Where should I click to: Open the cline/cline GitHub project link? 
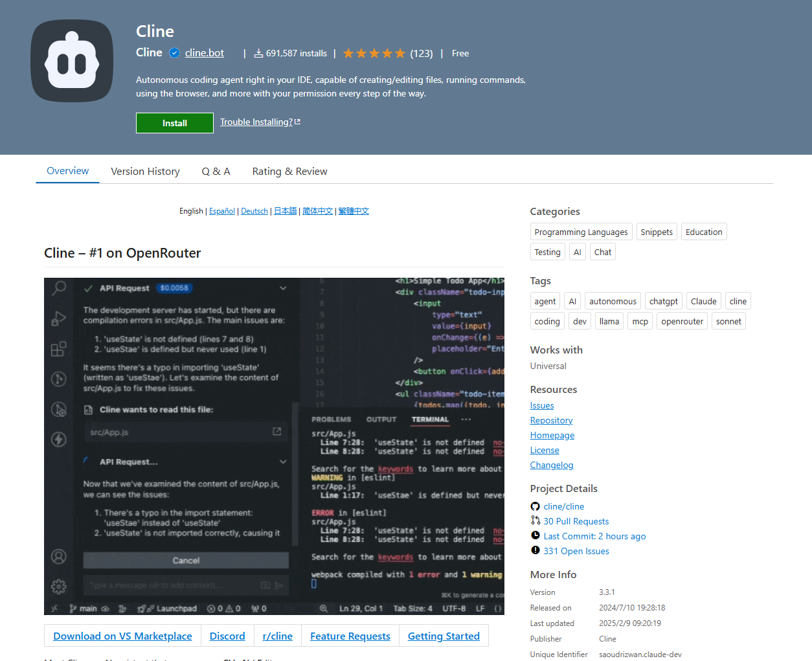click(x=564, y=506)
